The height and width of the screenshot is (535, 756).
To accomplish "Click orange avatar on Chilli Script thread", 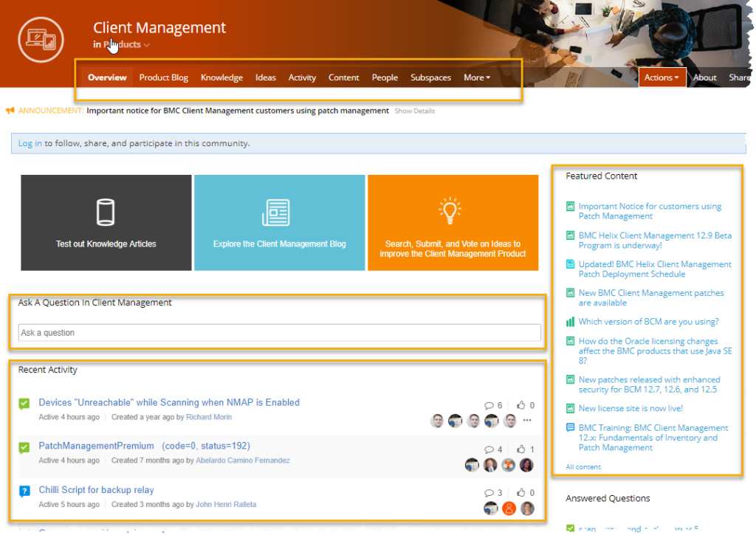I will pos(509,508).
